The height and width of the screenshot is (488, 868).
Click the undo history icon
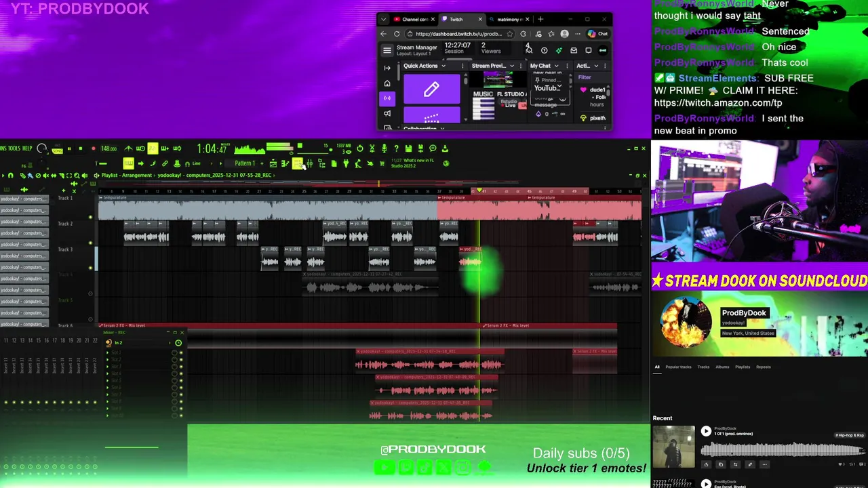360,148
